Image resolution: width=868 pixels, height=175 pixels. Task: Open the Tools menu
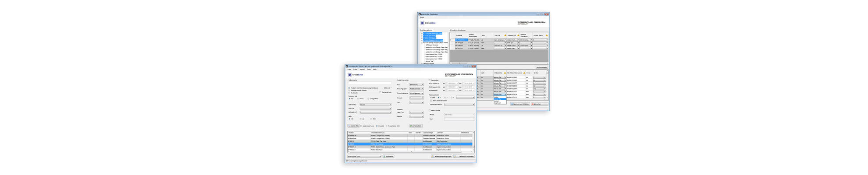[x=369, y=69]
